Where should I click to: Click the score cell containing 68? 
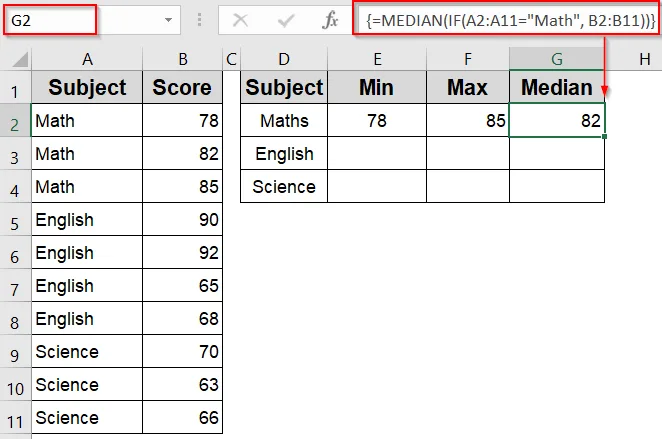click(x=182, y=318)
